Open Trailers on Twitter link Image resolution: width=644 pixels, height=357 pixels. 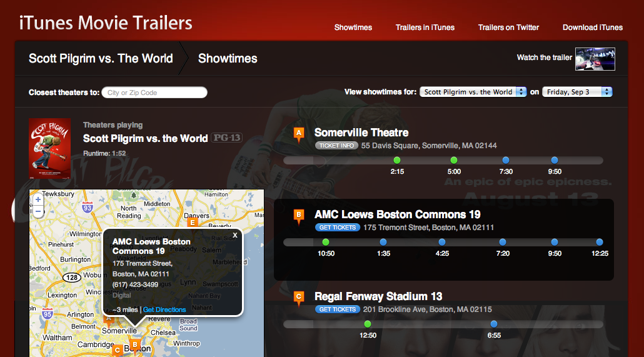[508, 28]
